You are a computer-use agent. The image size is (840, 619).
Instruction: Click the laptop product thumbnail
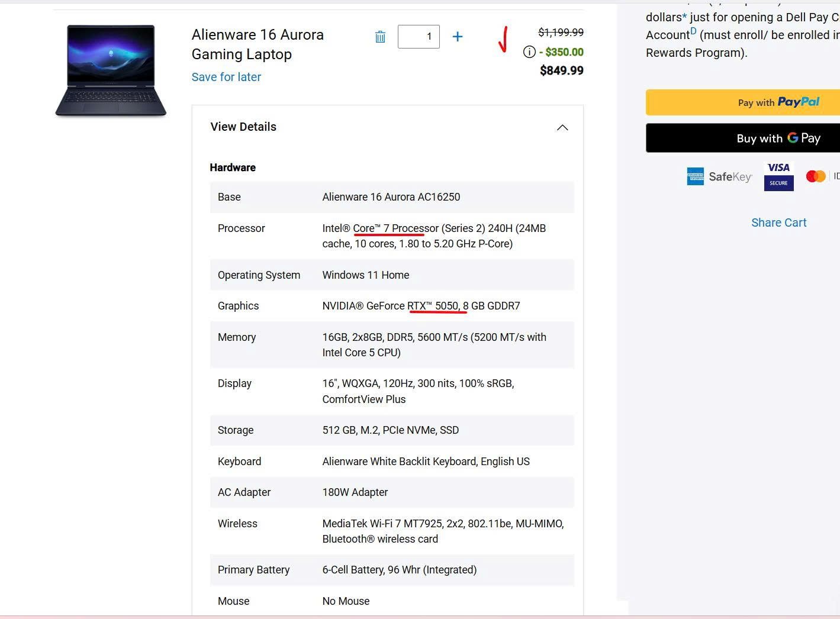click(x=111, y=69)
